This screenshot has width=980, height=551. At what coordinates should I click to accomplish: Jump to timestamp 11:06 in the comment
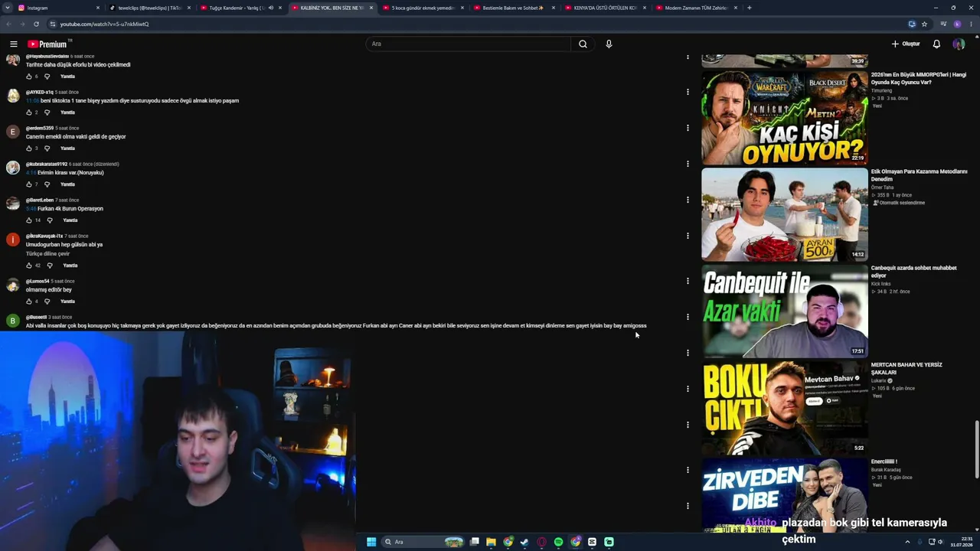pyautogui.click(x=32, y=101)
